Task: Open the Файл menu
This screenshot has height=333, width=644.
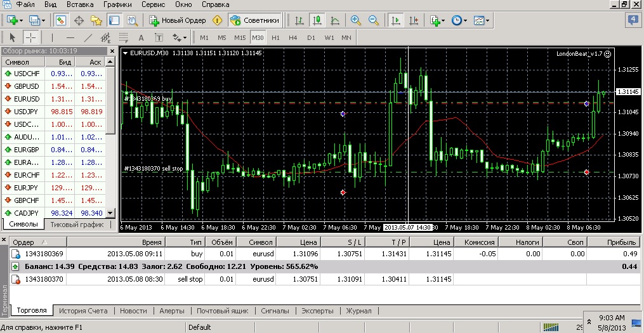Action: coord(25,5)
